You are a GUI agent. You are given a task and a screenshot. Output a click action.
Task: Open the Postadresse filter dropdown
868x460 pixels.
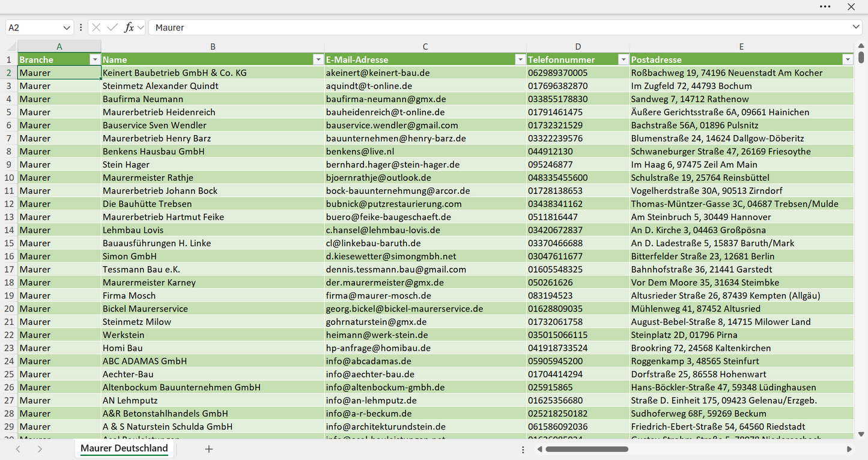[848, 59]
